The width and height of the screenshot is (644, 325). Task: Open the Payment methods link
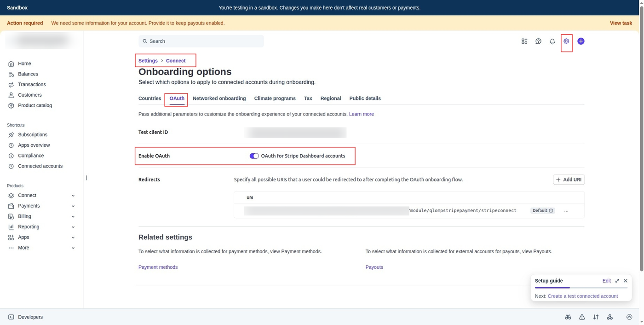tap(158, 267)
